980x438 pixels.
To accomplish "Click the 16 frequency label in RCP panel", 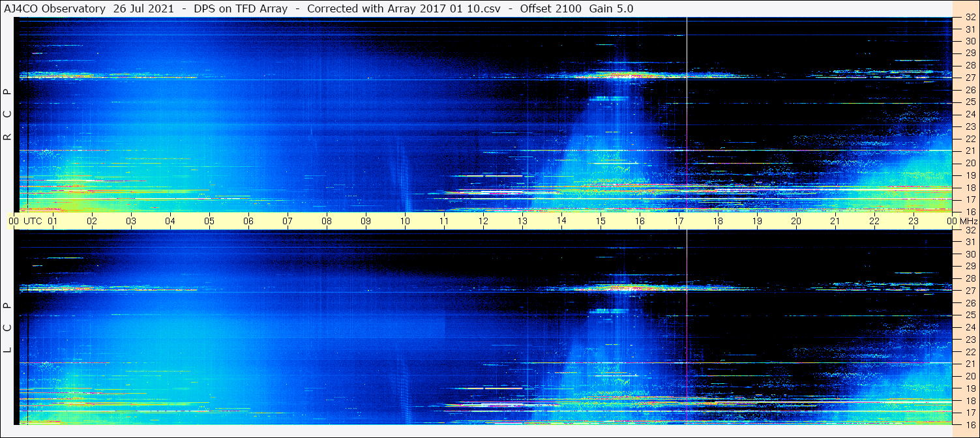I will click(970, 212).
